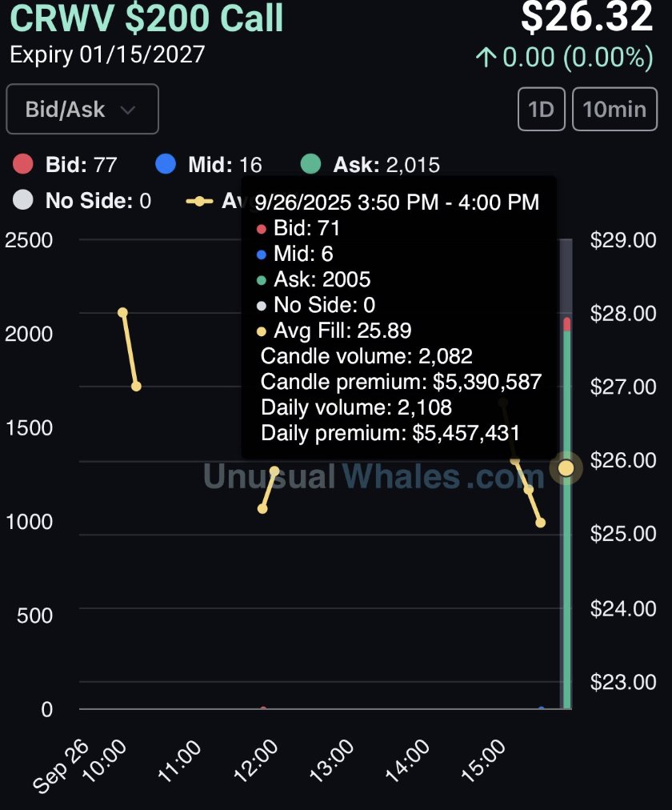The width and height of the screenshot is (672, 810).
Task: Select the 10min interval option
Action: [614, 109]
